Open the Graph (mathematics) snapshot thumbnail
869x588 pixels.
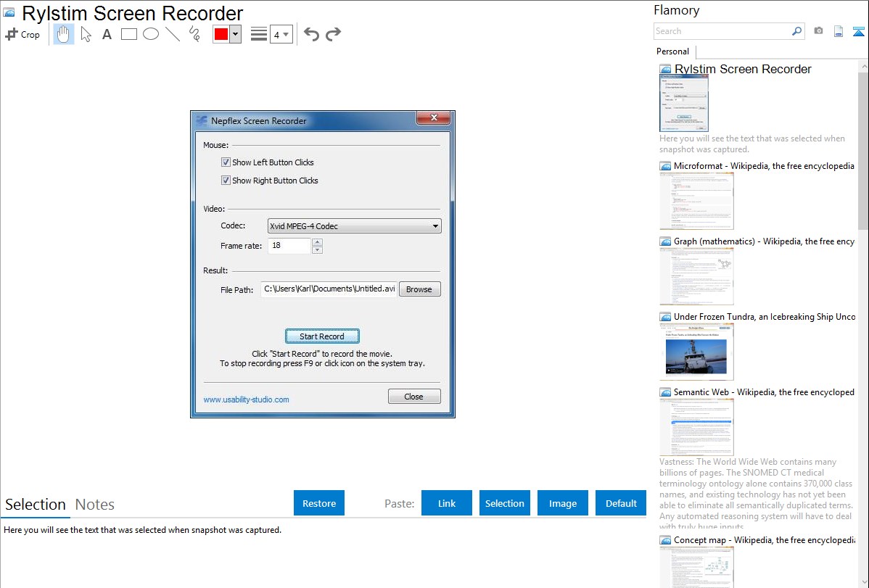[x=696, y=276]
